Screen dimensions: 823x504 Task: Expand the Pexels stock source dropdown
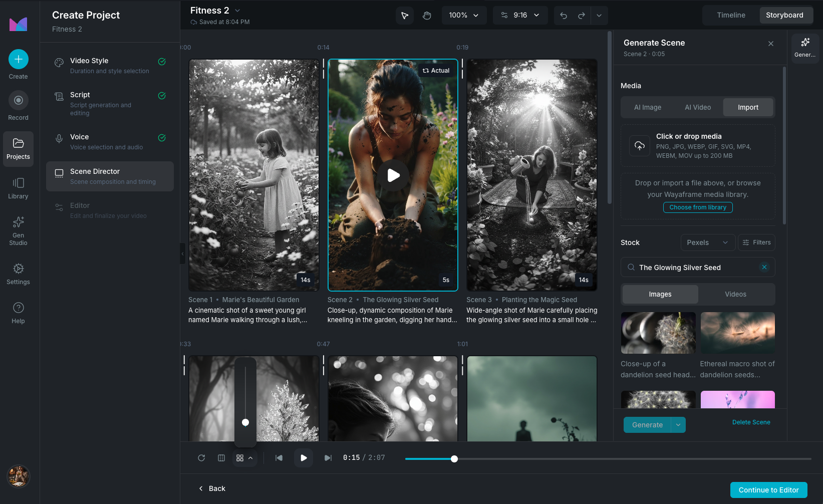(x=707, y=242)
